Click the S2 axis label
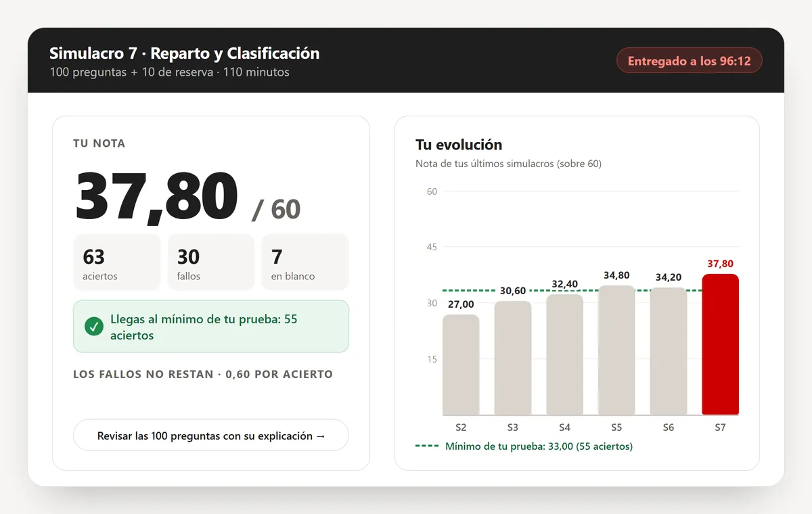 click(x=461, y=427)
